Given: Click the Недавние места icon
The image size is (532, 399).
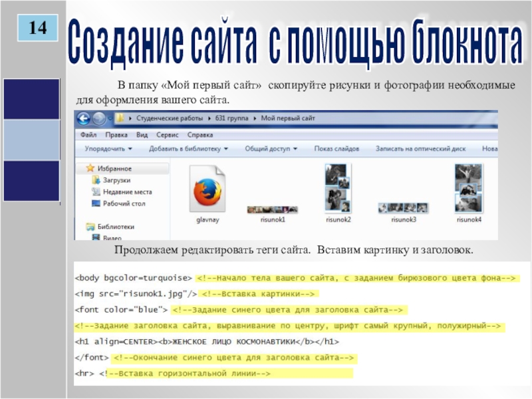Looking at the screenshot, I should (x=96, y=192).
